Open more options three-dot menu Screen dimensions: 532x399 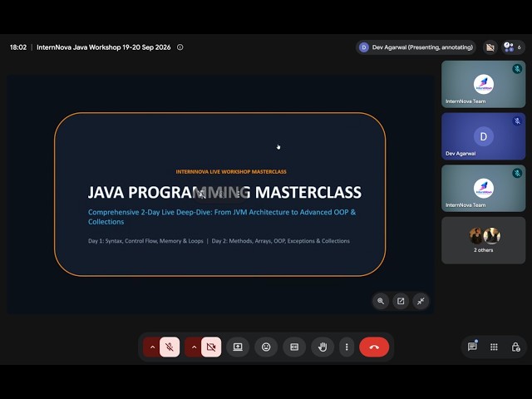point(347,347)
